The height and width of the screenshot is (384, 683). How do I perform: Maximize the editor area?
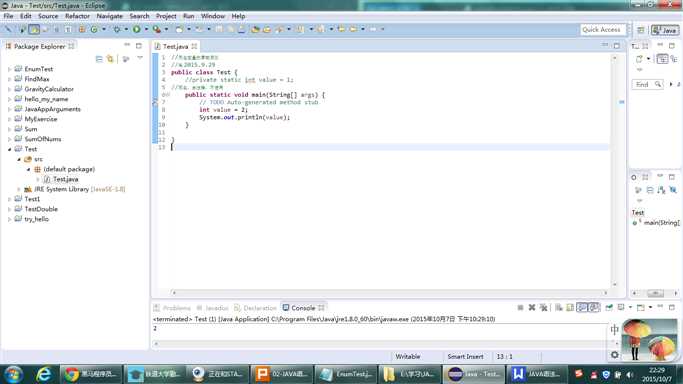coord(616,46)
